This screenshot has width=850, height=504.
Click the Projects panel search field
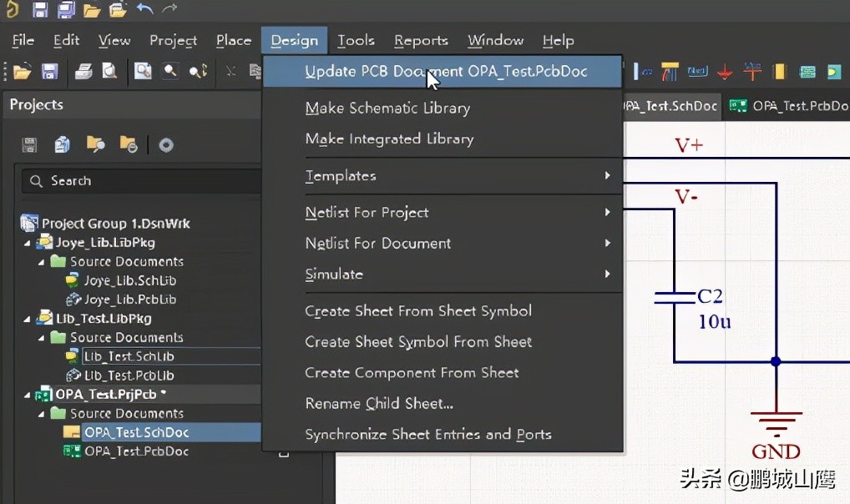[142, 181]
